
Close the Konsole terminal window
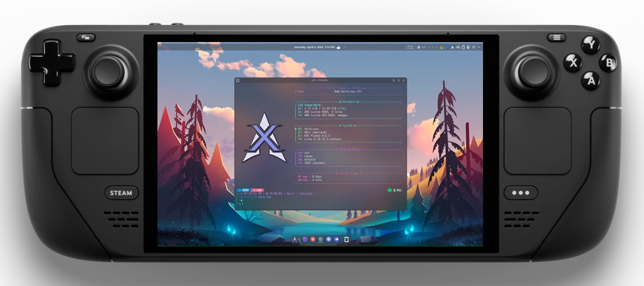403,81
